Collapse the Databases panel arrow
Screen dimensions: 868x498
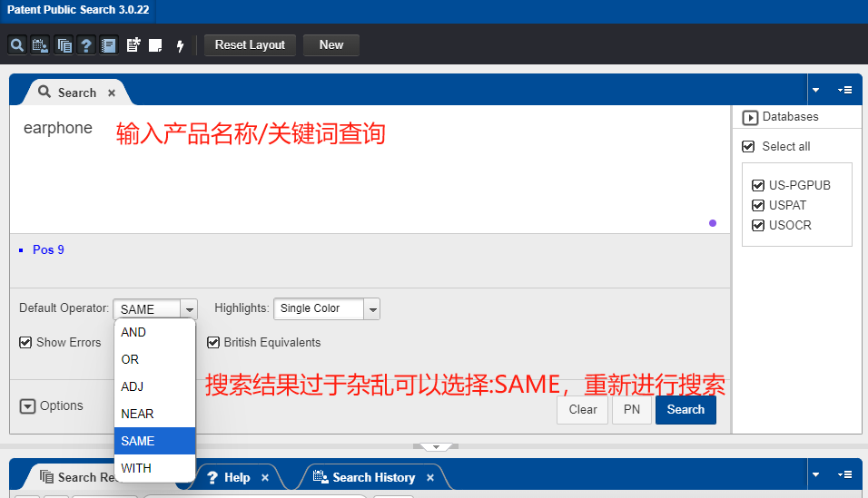coord(750,117)
